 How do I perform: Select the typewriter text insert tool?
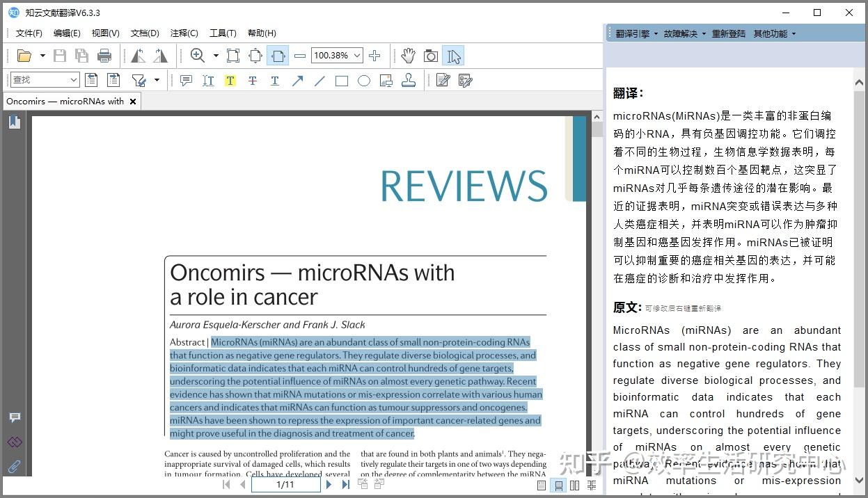tap(208, 81)
